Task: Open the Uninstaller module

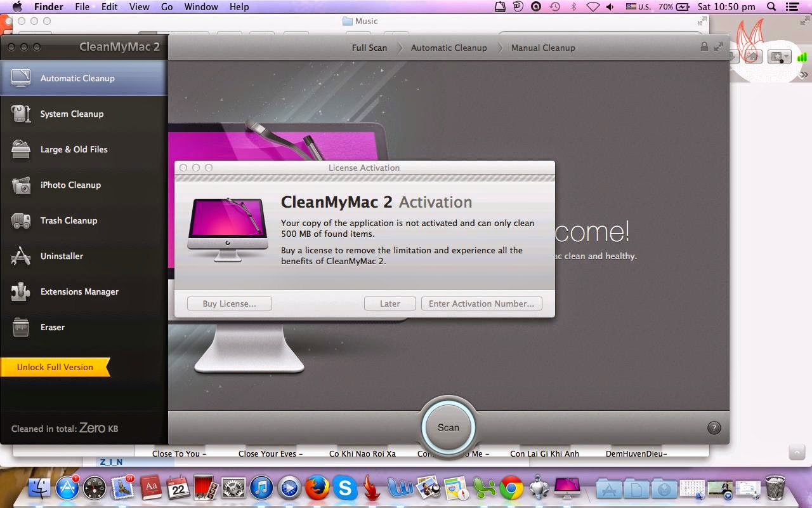Action: (x=84, y=256)
